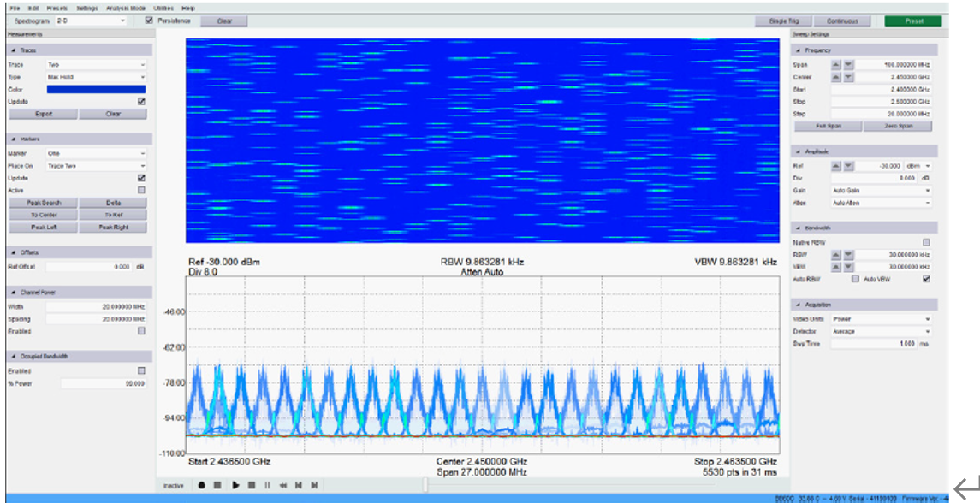Screen dimensions: 980x503
Task: Click the blue trace Color swatch
Action: coord(96,89)
